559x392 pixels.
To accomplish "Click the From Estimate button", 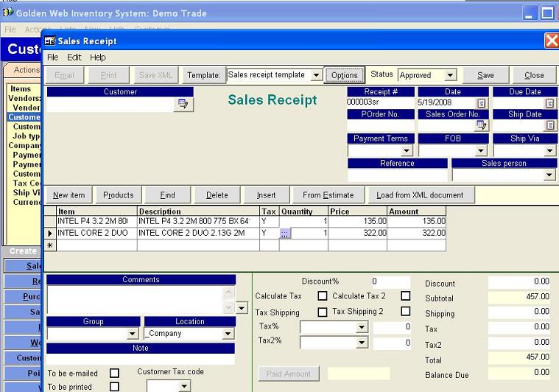I will click(328, 195).
